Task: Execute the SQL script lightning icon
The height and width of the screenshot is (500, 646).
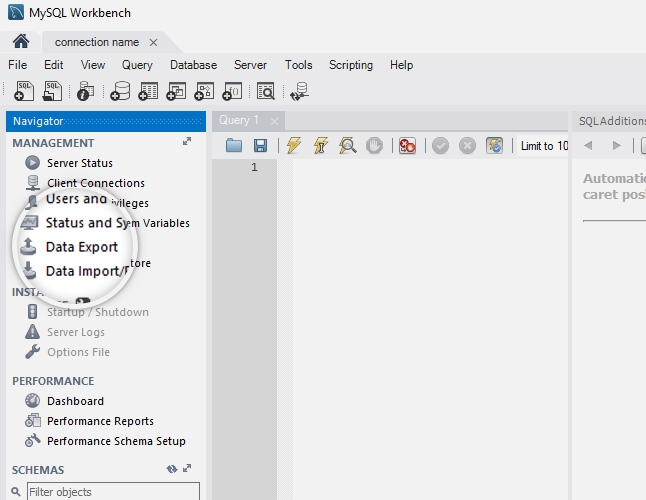Action: pyautogui.click(x=294, y=145)
